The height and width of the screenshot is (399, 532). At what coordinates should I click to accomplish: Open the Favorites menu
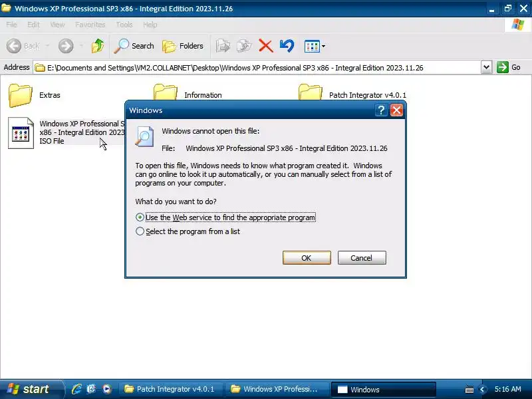pos(90,25)
